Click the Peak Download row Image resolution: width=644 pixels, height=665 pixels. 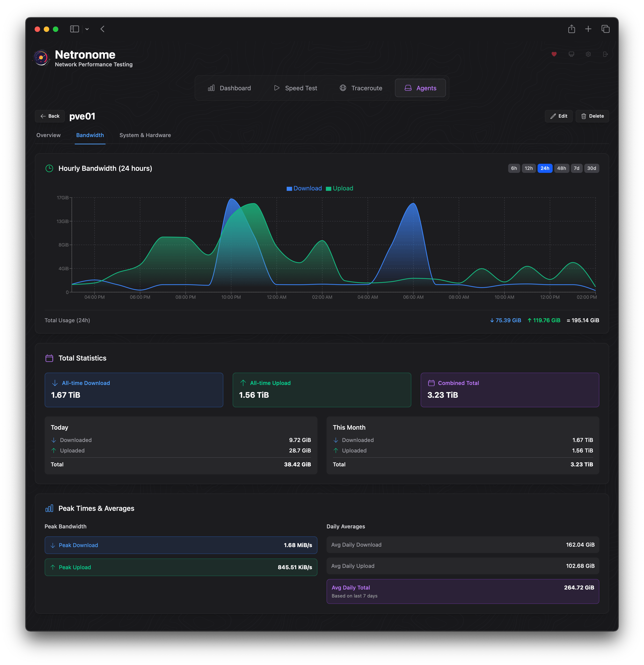pyautogui.click(x=181, y=545)
